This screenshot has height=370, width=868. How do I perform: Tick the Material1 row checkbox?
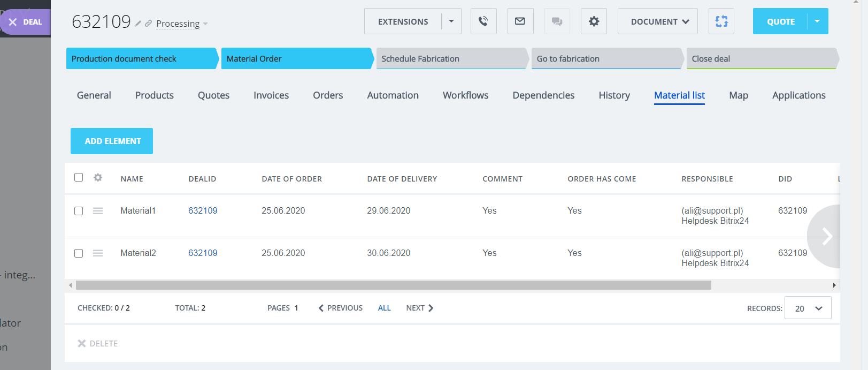point(79,211)
